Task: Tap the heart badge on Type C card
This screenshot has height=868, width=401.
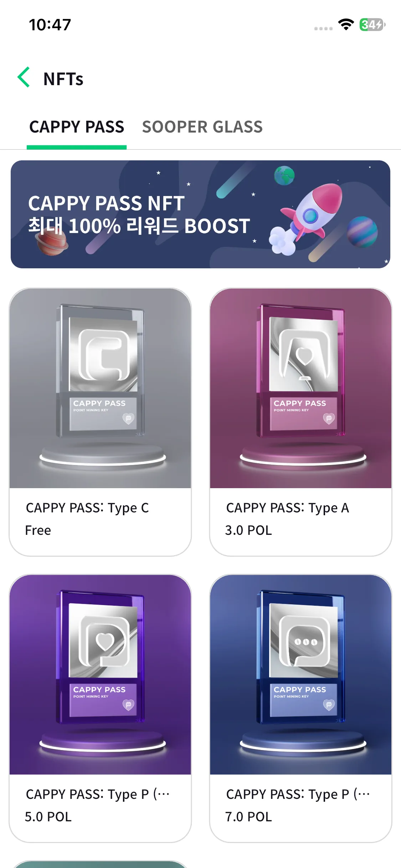Action: (x=128, y=418)
